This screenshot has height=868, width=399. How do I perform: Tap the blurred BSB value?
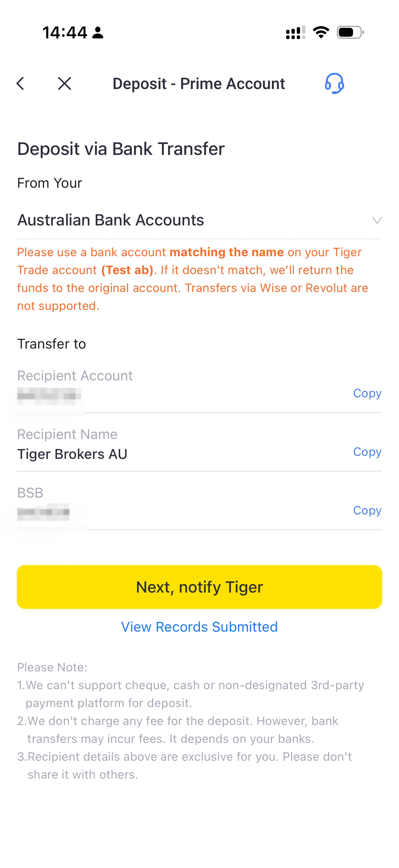click(x=43, y=512)
